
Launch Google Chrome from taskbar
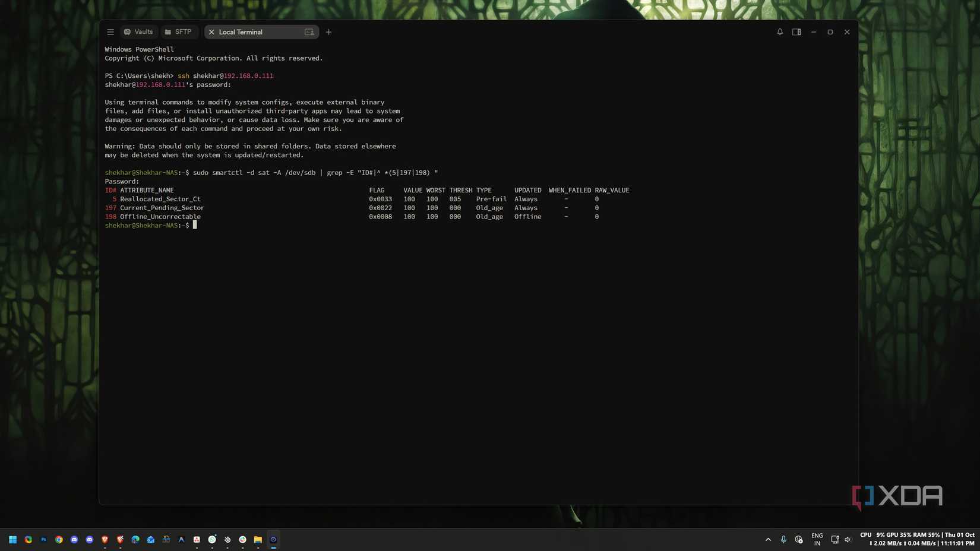click(x=59, y=540)
